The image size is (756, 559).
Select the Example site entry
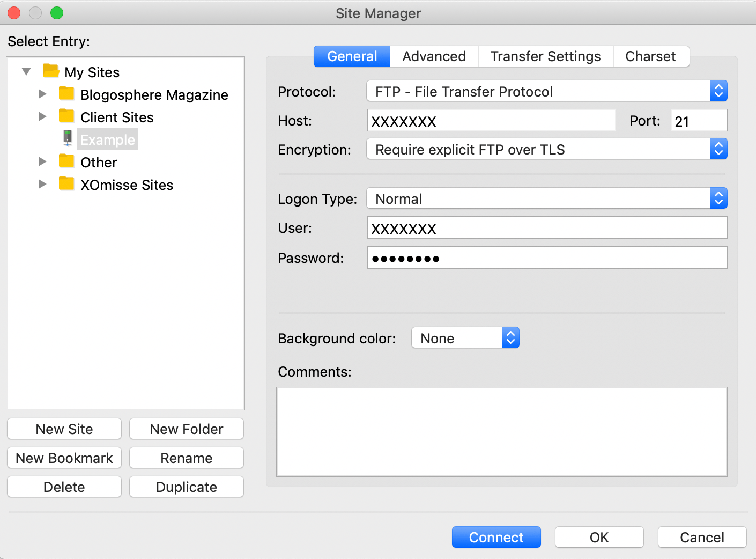[108, 139]
